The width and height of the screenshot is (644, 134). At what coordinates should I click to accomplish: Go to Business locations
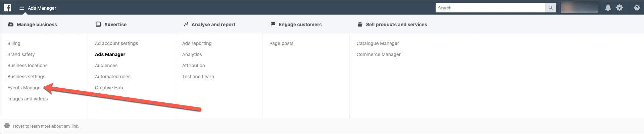[28, 65]
